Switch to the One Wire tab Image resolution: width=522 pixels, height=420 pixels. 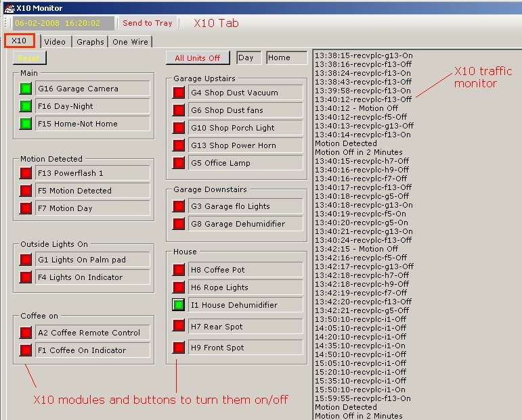point(130,42)
